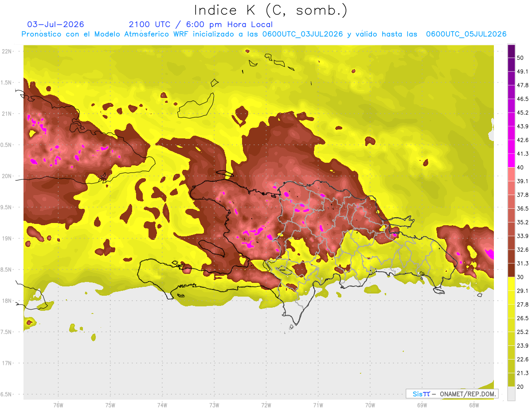Click the "72W" longitude axis label
Viewport: 532px width, 411px height.
click(x=266, y=405)
